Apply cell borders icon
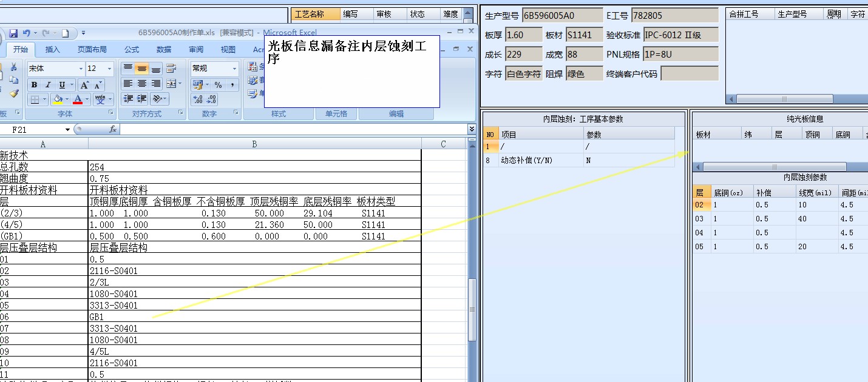The image size is (868, 382). coord(35,99)
